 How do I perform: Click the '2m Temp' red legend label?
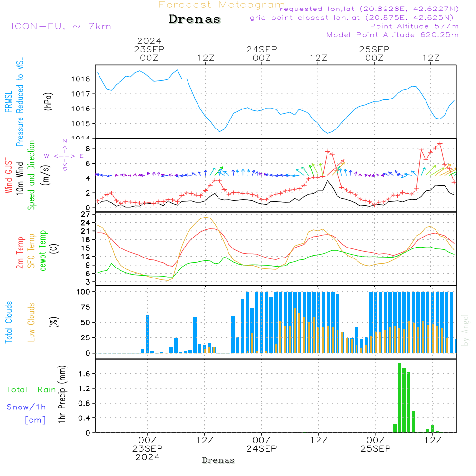pyautogui.click(x=20, y=253)
